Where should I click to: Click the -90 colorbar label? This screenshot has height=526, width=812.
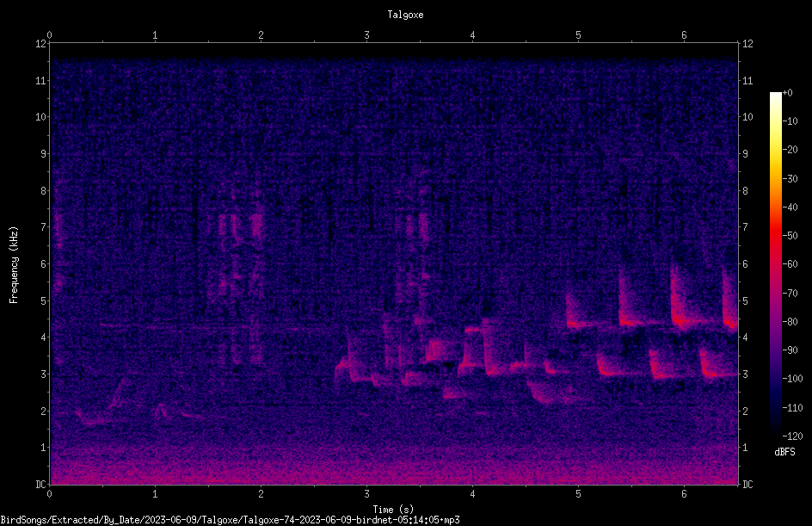(790, 350)
